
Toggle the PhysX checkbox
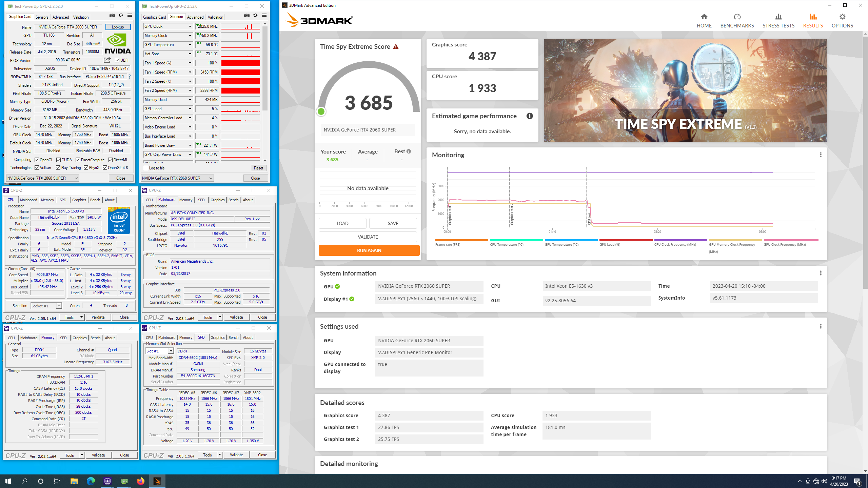86,168
